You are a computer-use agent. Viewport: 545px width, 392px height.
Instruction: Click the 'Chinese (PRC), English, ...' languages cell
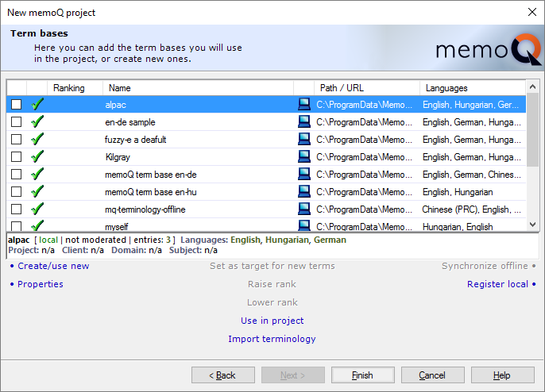[471, 209]
